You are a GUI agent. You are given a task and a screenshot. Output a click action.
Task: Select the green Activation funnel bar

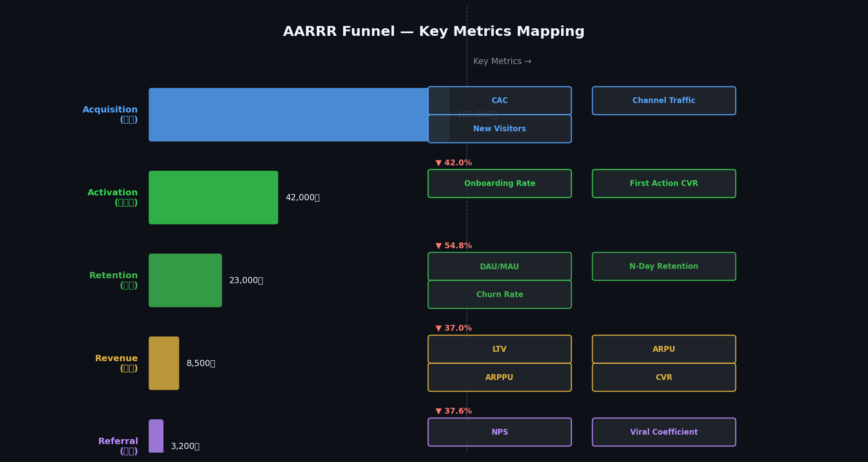click(213, 198)
